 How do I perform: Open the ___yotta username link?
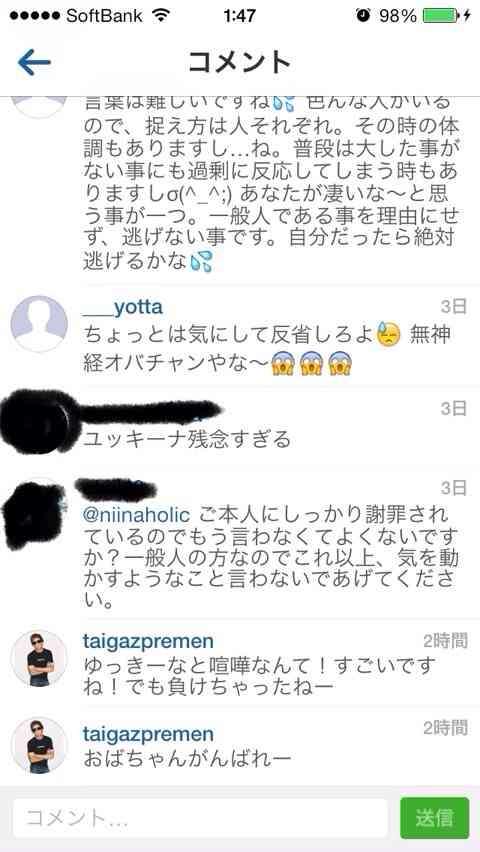tap(123, 308)
